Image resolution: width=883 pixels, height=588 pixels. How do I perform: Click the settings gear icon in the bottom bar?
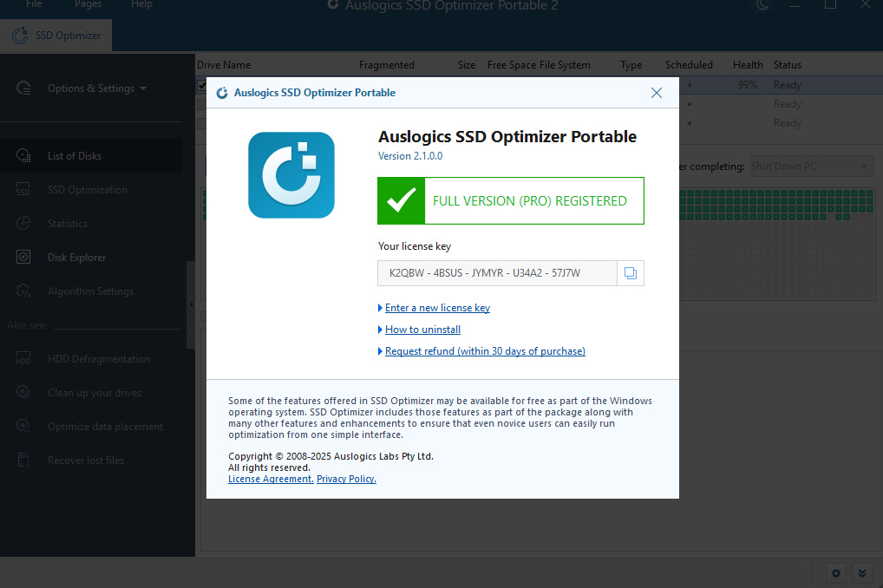tap(835, 572)
